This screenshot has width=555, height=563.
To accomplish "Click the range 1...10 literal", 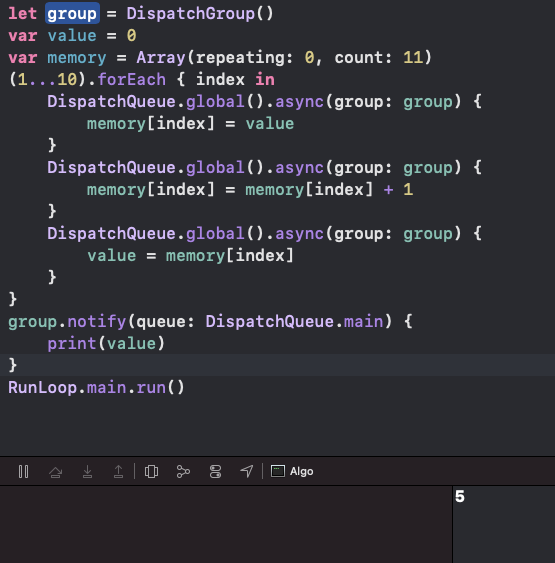I will coord(47,80).
